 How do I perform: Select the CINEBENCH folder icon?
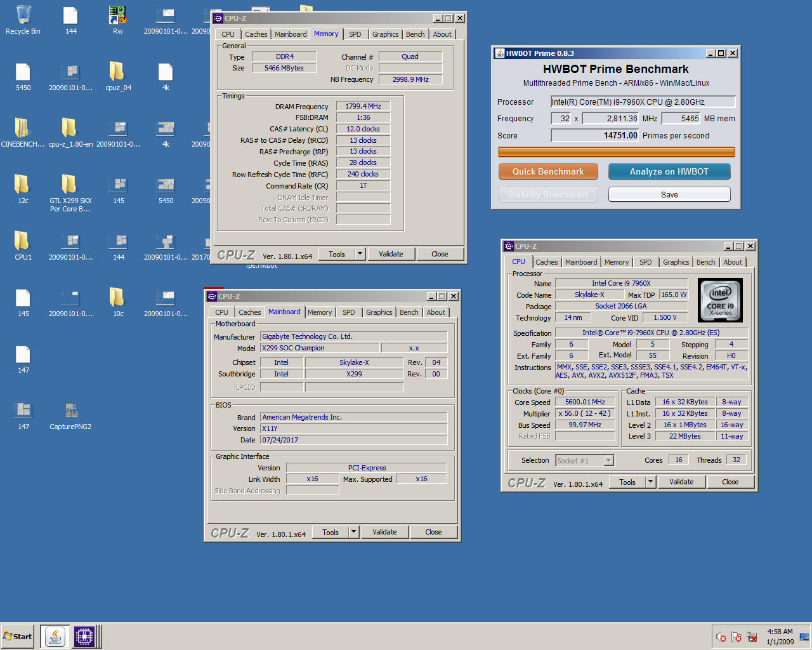click(x=23, y=133)
